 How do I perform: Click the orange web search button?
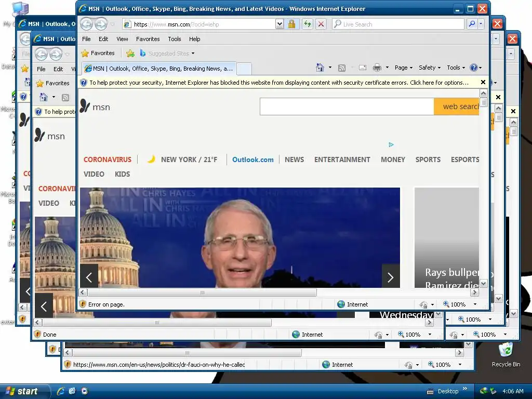coord(456,107)
